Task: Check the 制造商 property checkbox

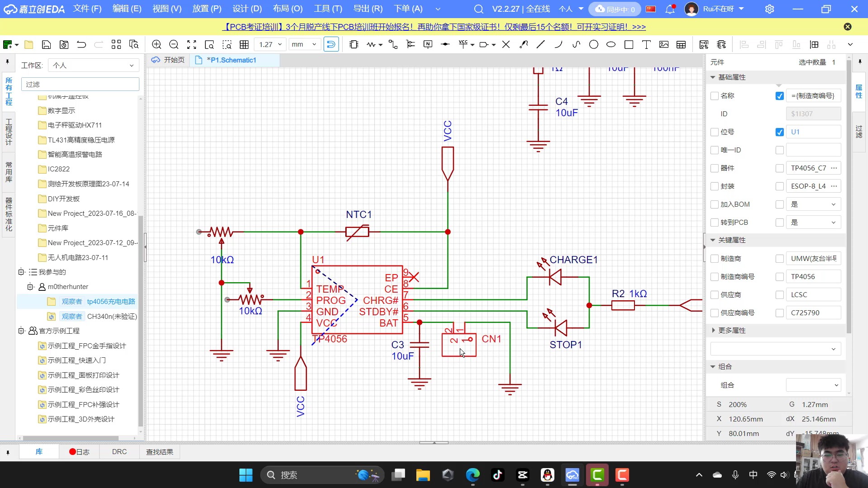Action: [715, 259]
